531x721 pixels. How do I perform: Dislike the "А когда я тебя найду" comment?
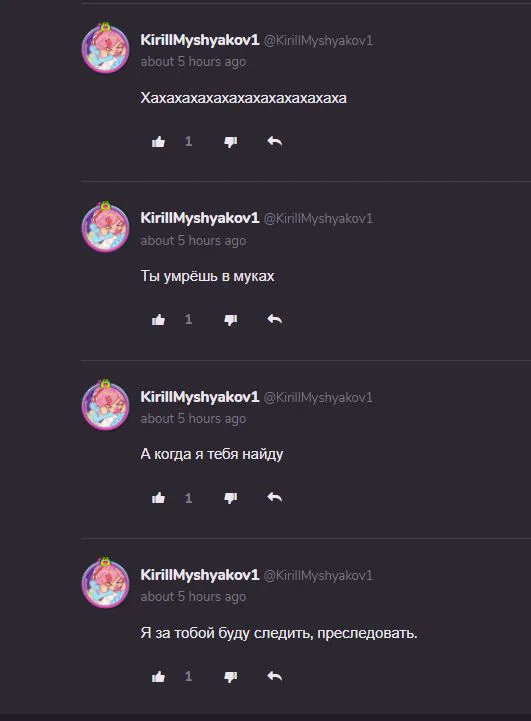230,498
